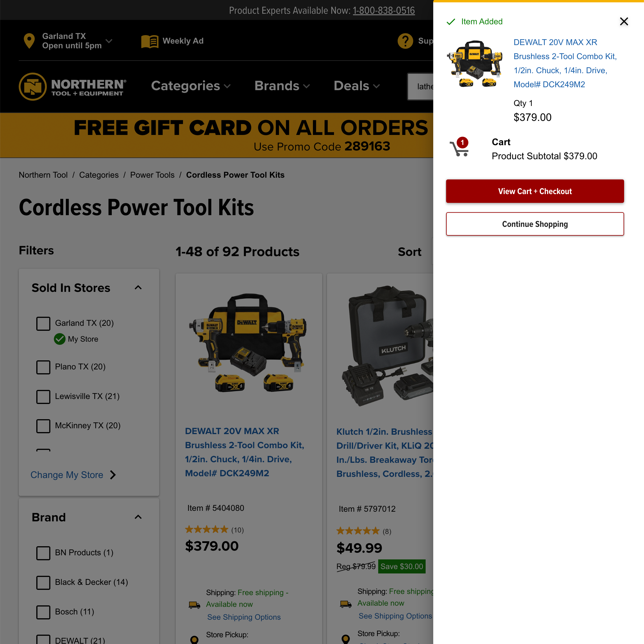
Task: Close the Item Added panel
Action: pos(624,22)
